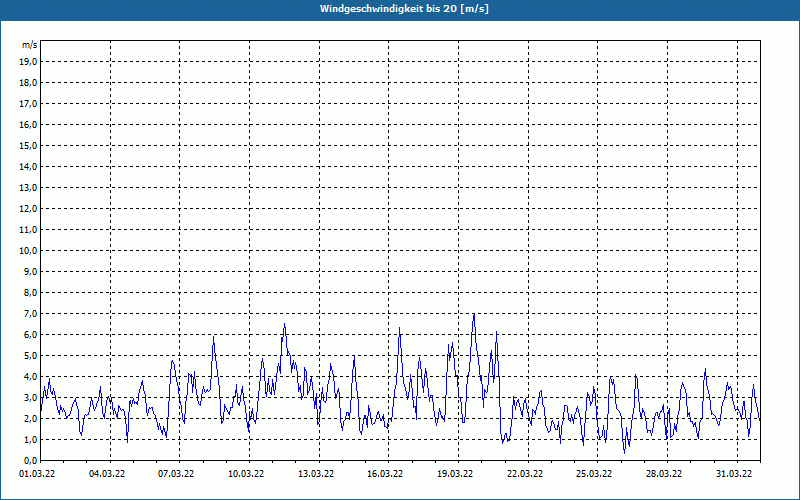Select the x-axis date 13.03.22
800x500 pixels.
[x=316, y=473]
